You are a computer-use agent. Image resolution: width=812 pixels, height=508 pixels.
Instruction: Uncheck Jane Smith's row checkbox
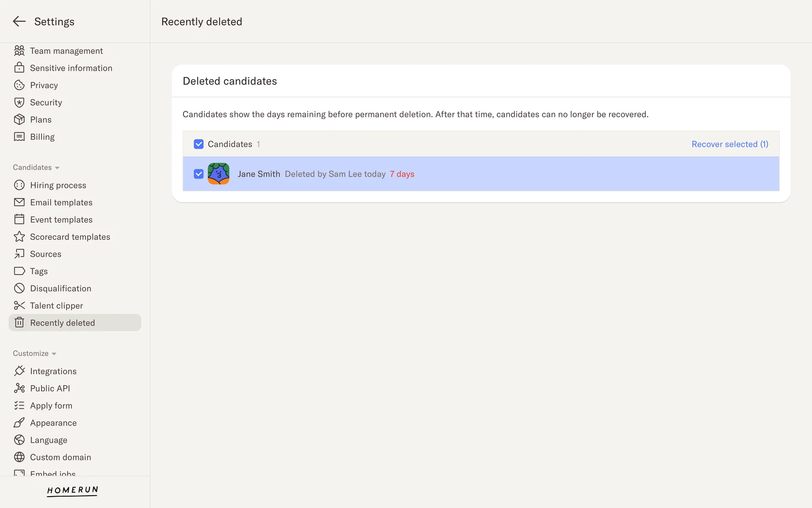tap(199, 174)
